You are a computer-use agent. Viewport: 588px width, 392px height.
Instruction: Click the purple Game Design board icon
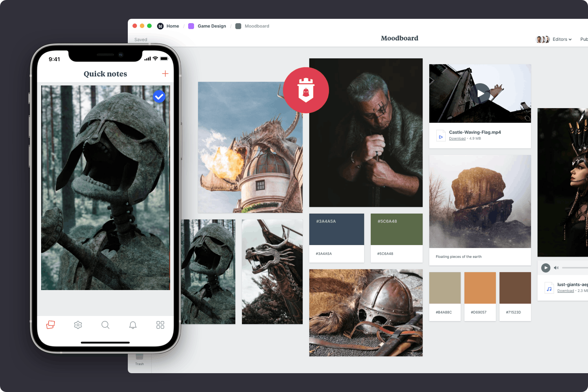191,26
